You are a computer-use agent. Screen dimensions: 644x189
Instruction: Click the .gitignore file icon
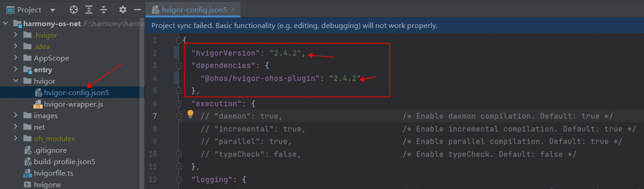[28, 150]
